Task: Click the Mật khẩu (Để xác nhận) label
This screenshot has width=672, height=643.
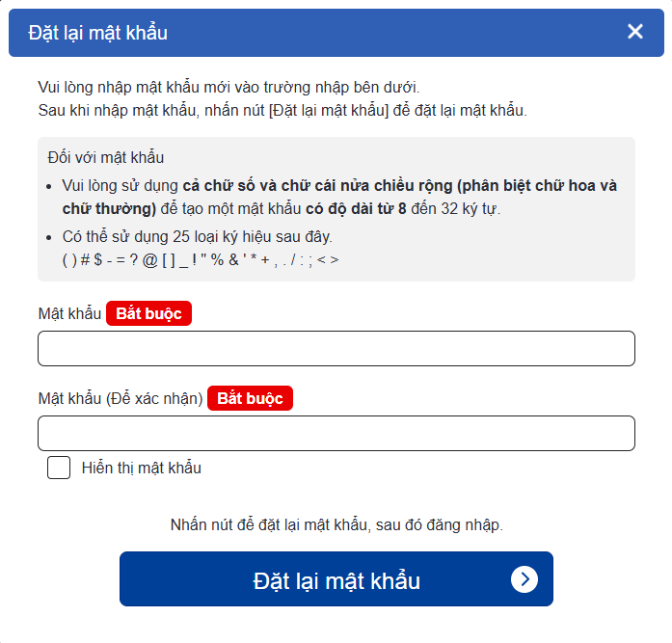Action: [121, 399]
